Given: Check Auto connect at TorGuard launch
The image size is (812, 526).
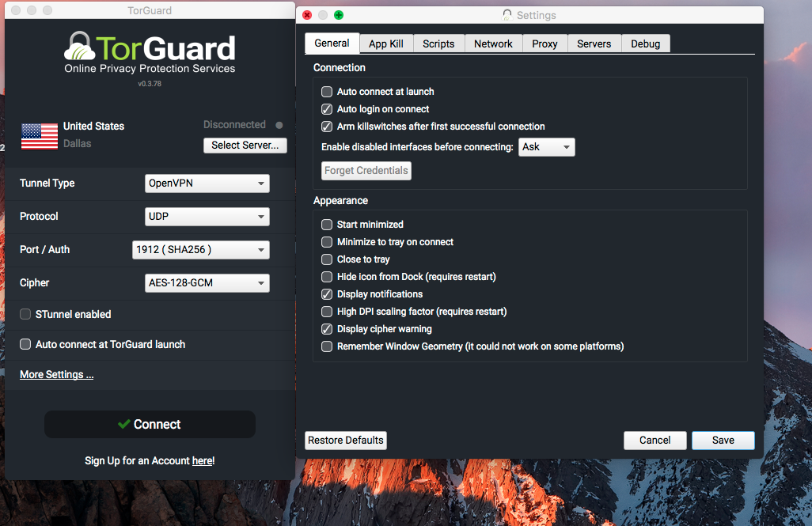Looking at the screenshot, I should pos(25,344).
